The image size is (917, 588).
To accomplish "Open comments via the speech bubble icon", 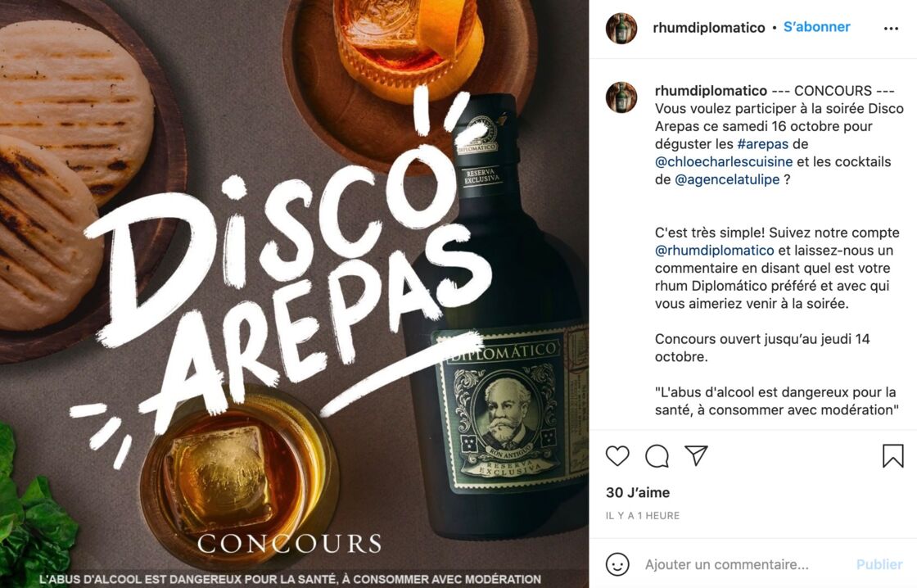I will pos(657,456).
